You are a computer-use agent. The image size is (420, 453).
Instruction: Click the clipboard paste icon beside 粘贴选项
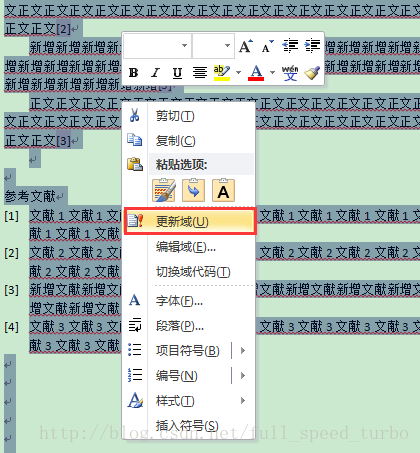(x=135, y=164)
